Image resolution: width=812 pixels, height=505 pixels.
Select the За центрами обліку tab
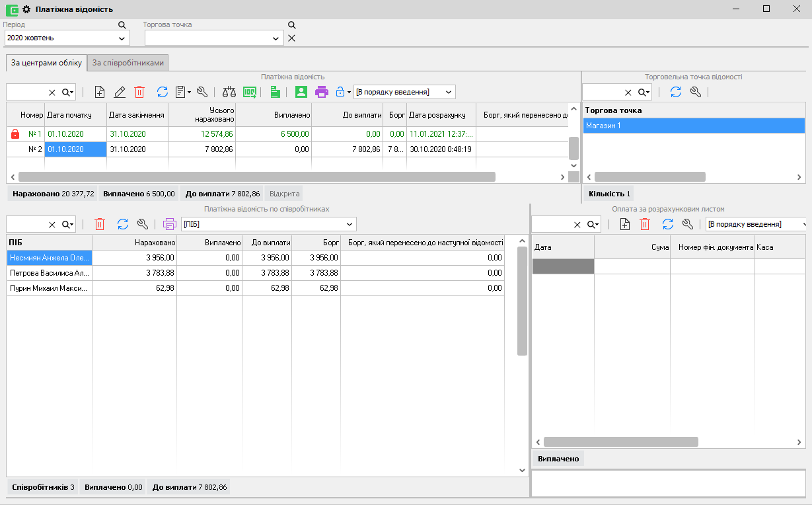coord(46,63)
